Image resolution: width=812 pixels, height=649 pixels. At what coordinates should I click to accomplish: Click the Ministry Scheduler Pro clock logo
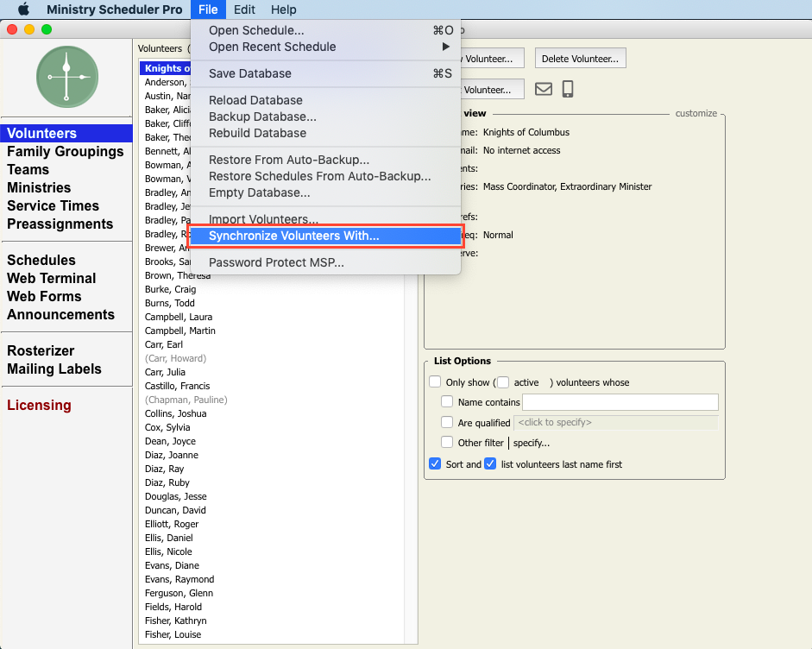pos(66,77)
